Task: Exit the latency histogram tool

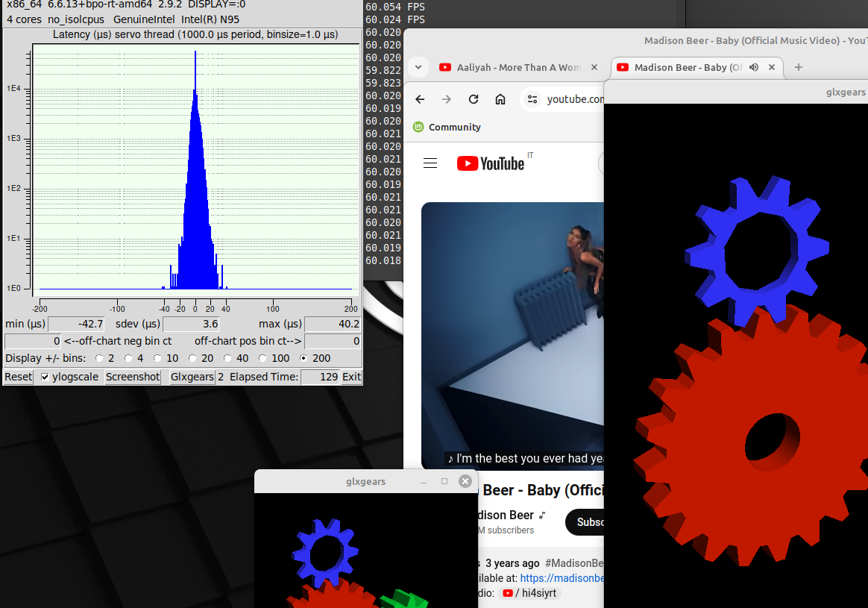Action: (351, 377)
